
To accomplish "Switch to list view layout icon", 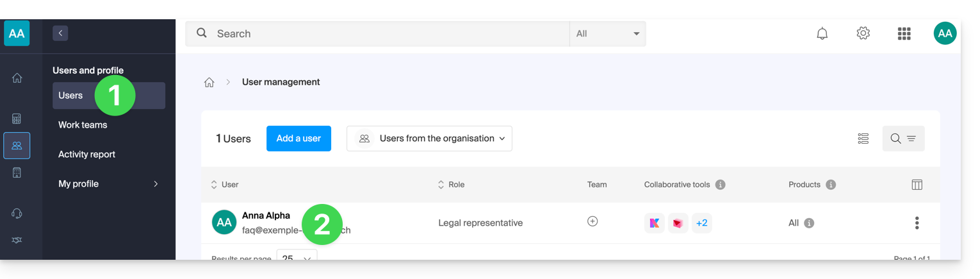I will click(x=863, y=139).
